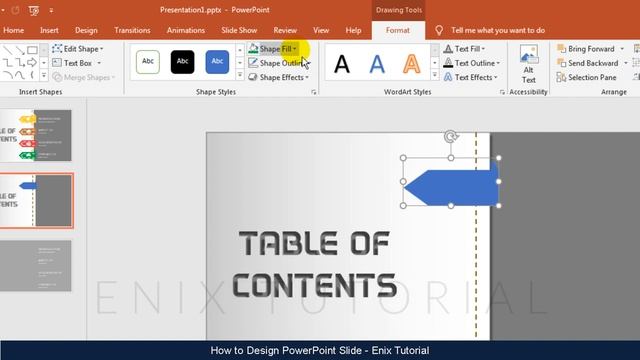The height and width of the screenshot is (360, 640).
Task: Click the rotation handle above the shape
Action: pyautogui.click(x=451, y=136)
